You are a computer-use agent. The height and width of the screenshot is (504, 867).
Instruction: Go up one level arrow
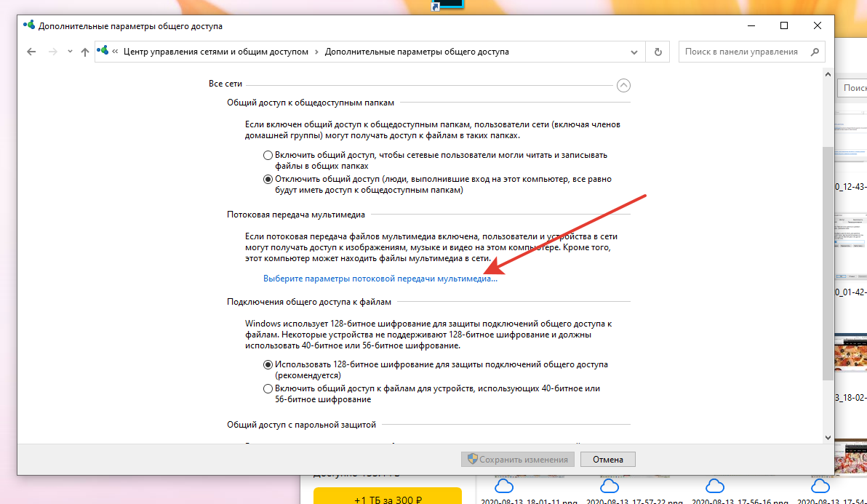pyautogui.click(x=84, y=52)
